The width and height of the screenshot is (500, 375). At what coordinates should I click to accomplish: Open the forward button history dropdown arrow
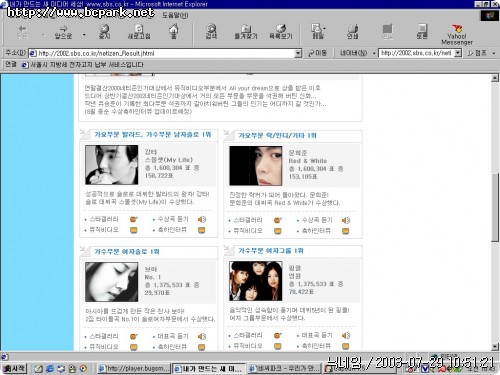[84, 35]
